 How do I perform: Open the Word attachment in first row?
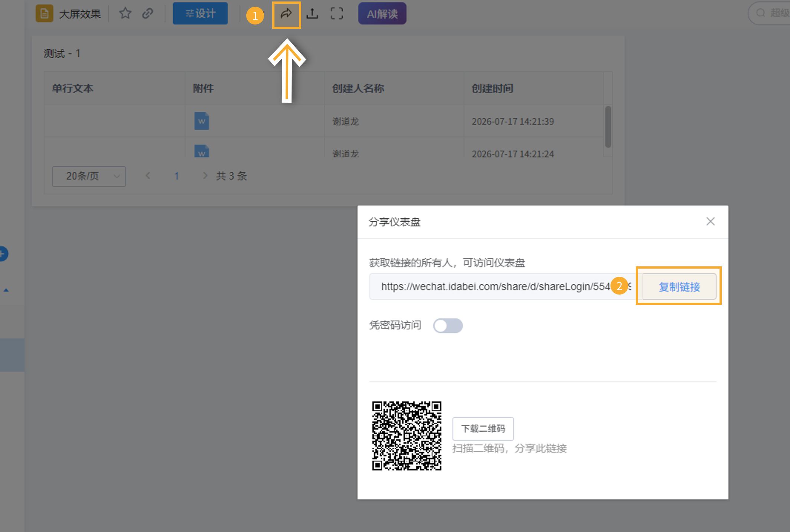[x=201, y=121]
